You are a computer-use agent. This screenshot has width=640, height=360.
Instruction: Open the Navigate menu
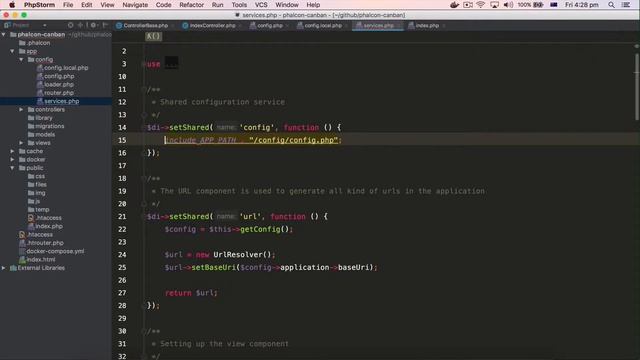click(x=135, y=5)
